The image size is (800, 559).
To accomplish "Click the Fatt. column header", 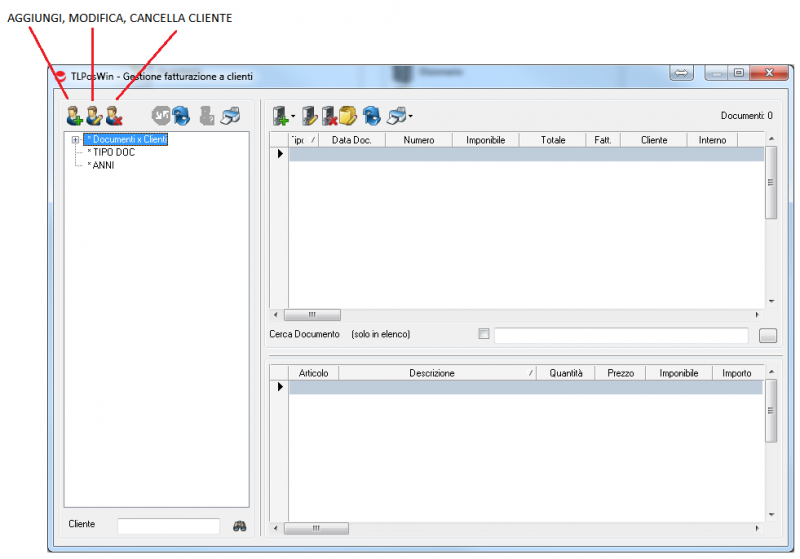I will pyautogui.click(x=603, y=140).
